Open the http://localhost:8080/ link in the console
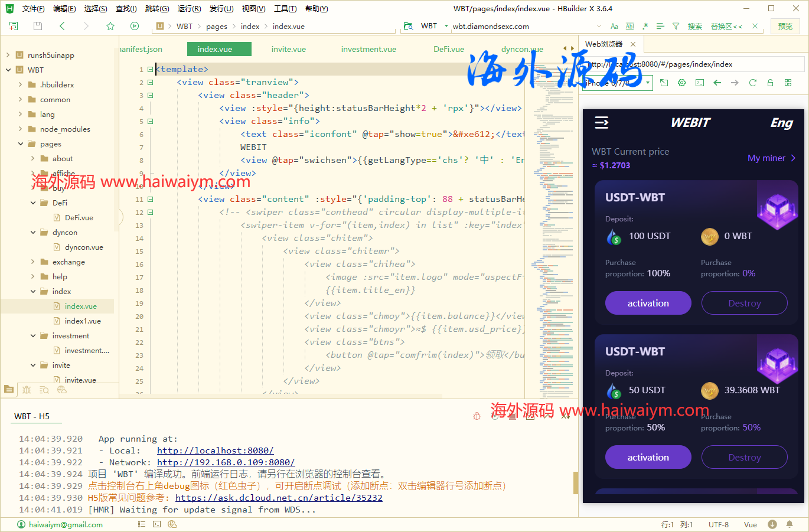Image resolution: width=809 pixels, height=532 pixels. pyautogui.click(x=215, y=450)
